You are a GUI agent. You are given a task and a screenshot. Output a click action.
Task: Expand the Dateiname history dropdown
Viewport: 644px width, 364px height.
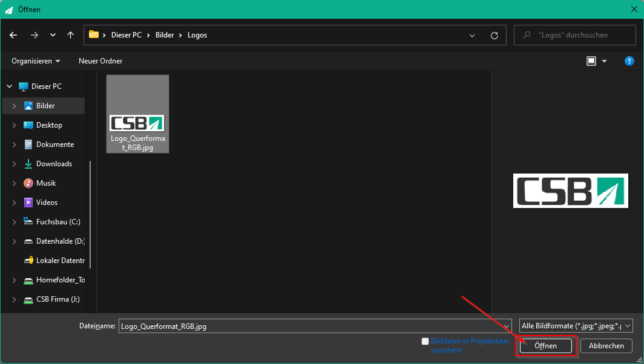coord(507,327)
